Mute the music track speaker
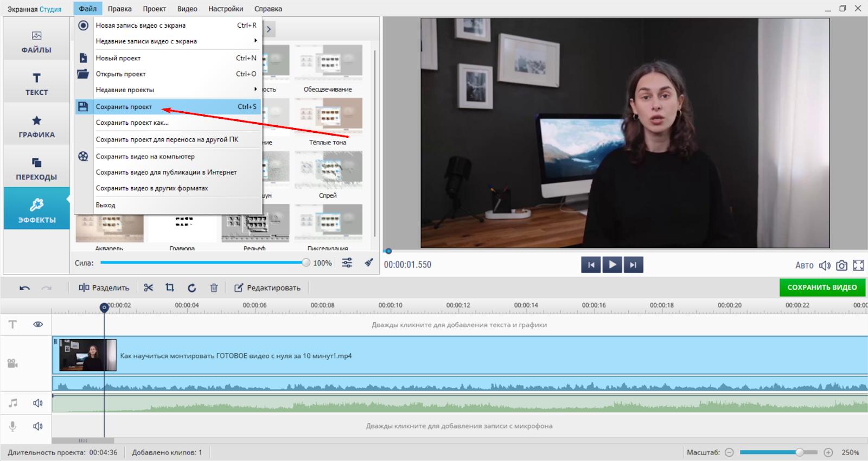 click(37, 403)
